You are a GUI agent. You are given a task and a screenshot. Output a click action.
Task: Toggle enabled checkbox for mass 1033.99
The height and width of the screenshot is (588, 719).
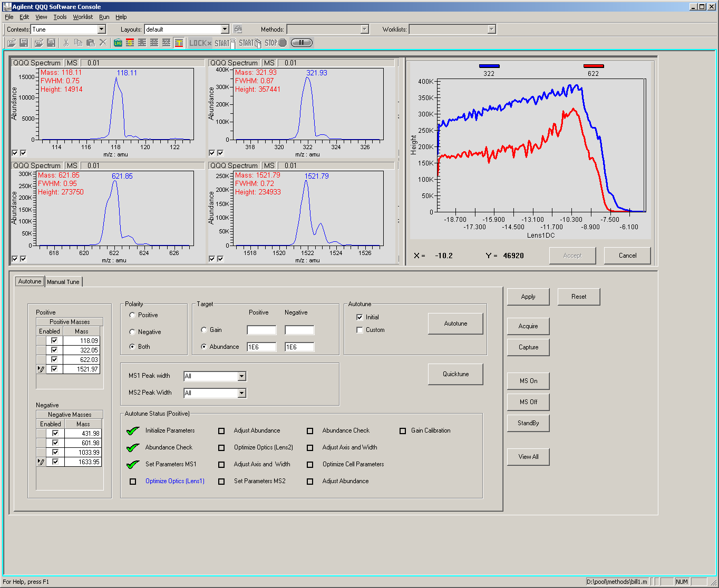tap(55, 452)
